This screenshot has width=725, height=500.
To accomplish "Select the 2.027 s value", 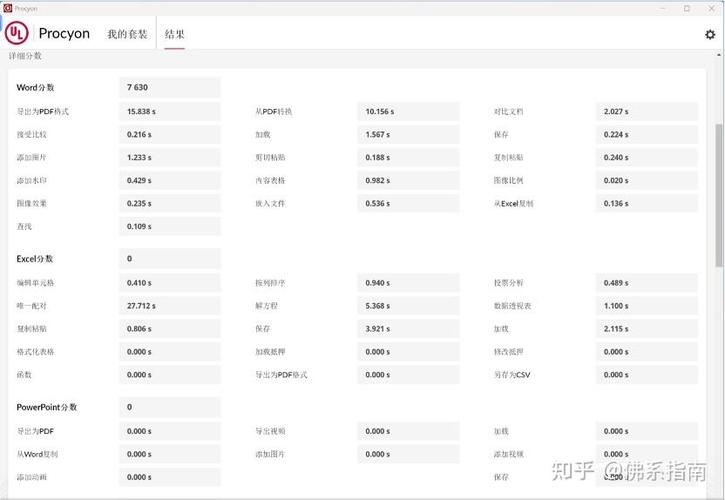I will (646, 111).
